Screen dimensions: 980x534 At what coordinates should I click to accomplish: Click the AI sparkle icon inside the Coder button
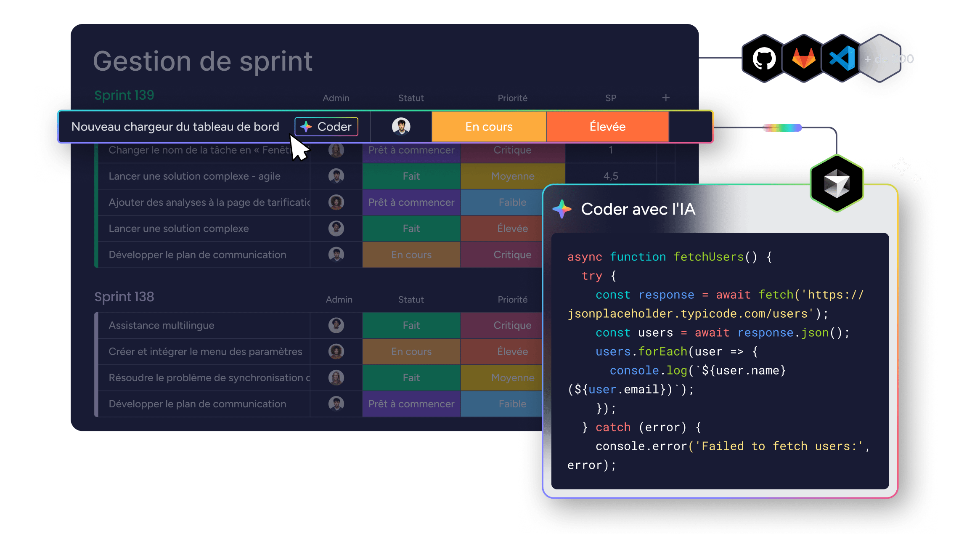[x=306, y=126]
